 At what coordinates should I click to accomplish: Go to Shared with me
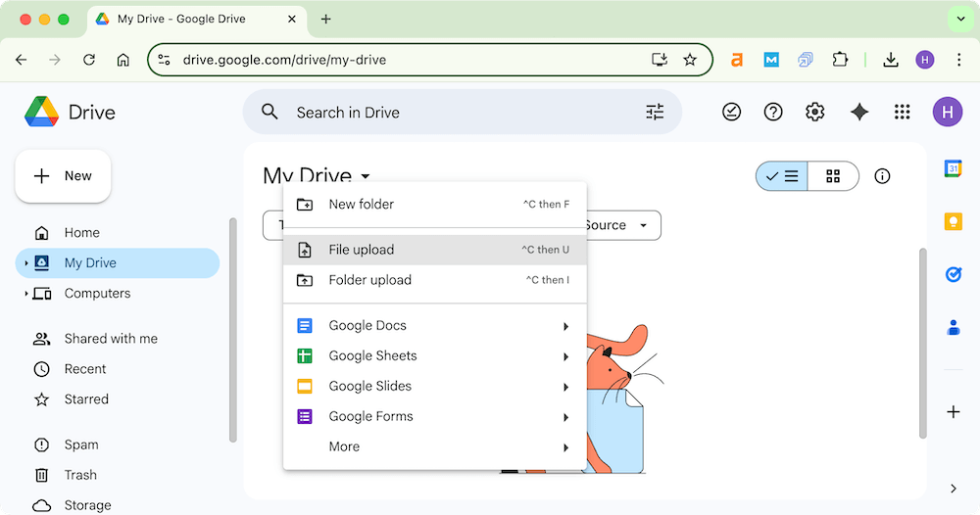tap(111, 339)
